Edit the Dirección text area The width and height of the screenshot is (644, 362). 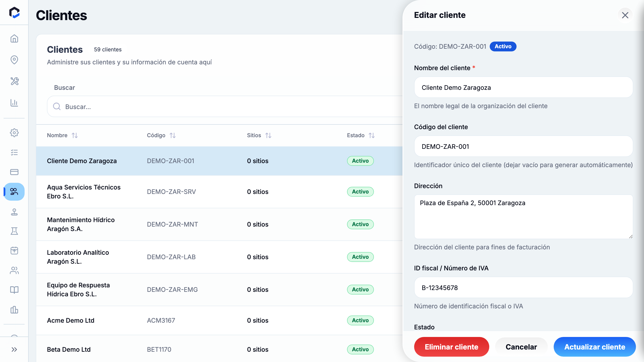pyautogui.click(x=523, y=217)
